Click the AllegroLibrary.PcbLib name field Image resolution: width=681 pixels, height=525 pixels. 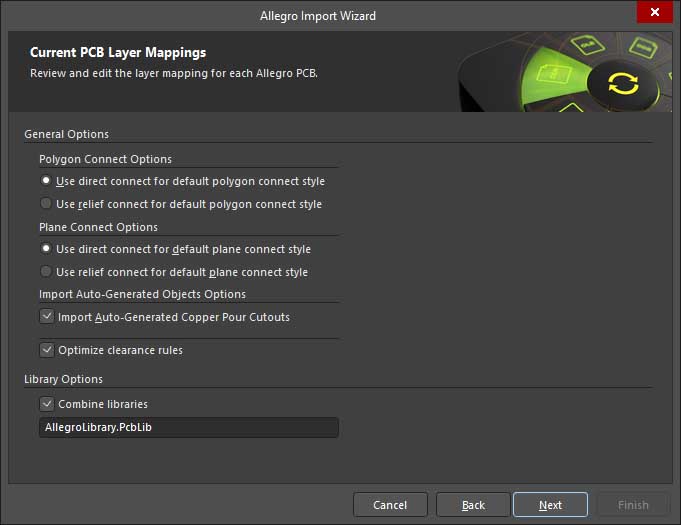188,428
